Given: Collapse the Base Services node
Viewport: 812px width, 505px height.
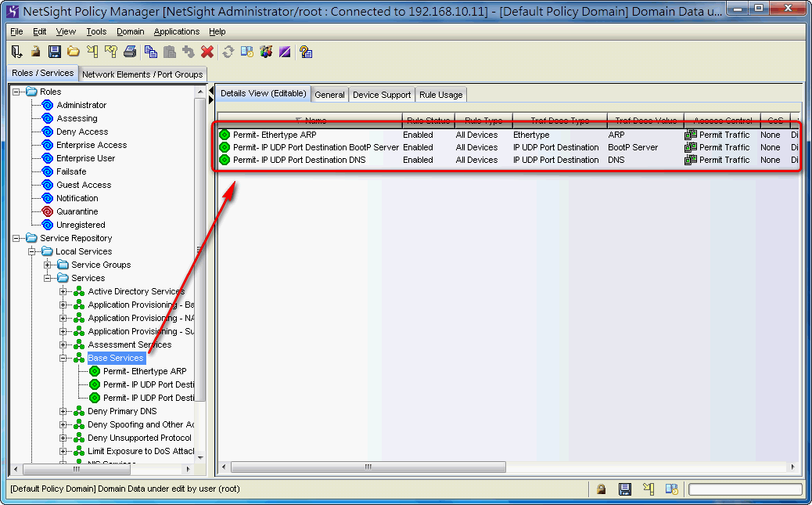Looking at the screenshot, I should tap(63, 358).
